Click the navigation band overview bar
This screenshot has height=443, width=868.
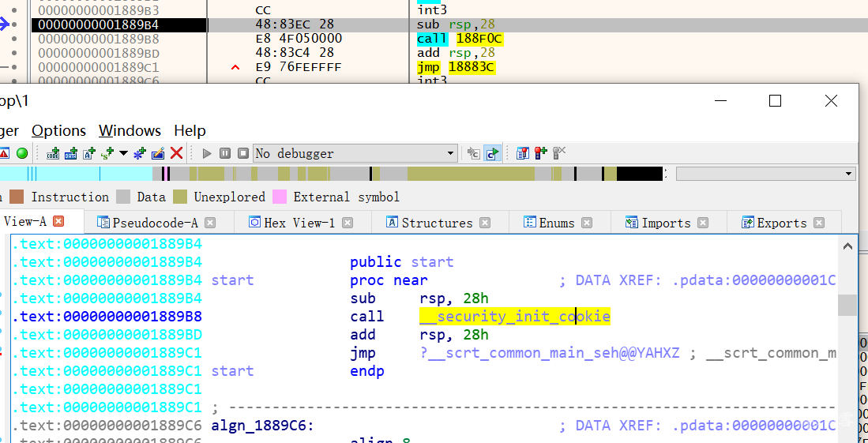tap(331, 174)
